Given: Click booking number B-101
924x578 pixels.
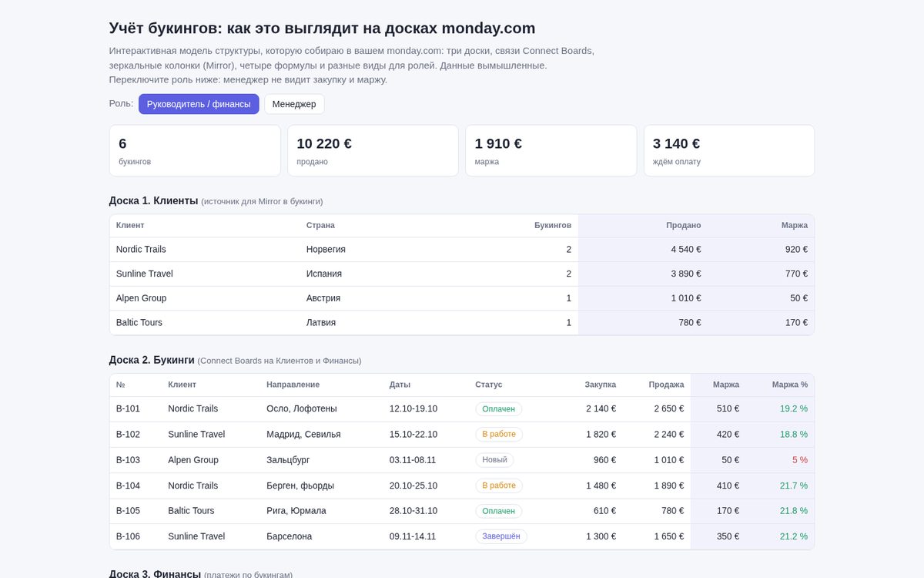Looking at the screenshot, I should point(128,409).
